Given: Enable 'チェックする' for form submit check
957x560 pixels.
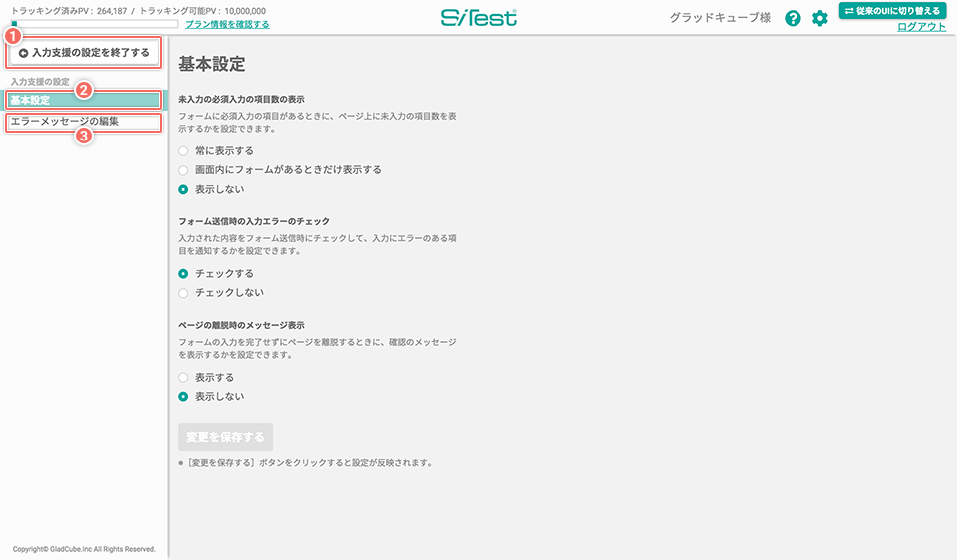Looking at the screenshot, I should [183, 273].
